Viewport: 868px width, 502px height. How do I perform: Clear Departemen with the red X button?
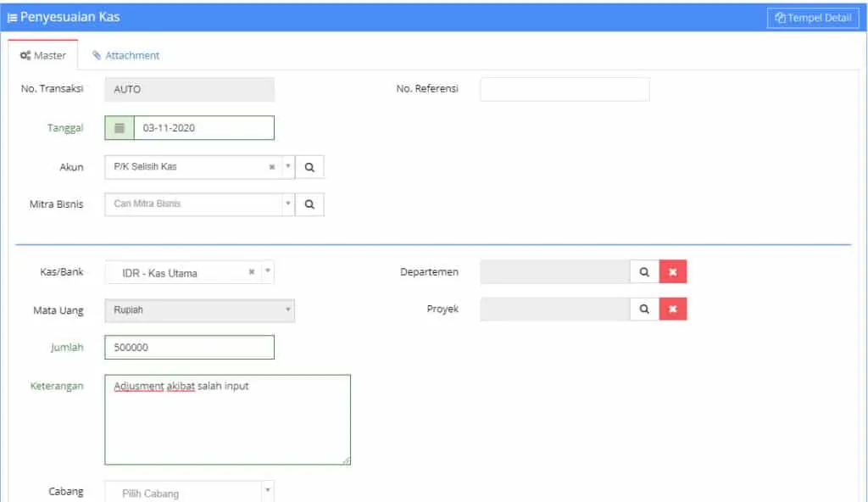[672, 272]
